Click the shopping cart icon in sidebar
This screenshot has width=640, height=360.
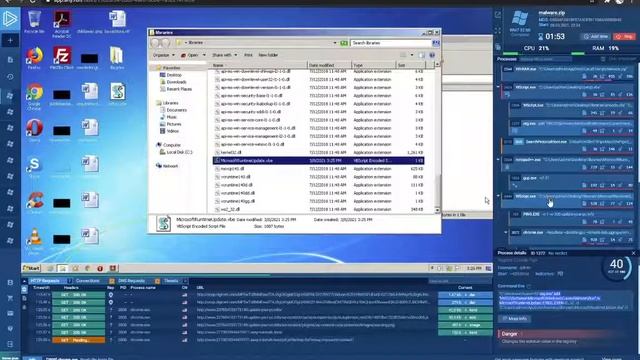(10, 298)
